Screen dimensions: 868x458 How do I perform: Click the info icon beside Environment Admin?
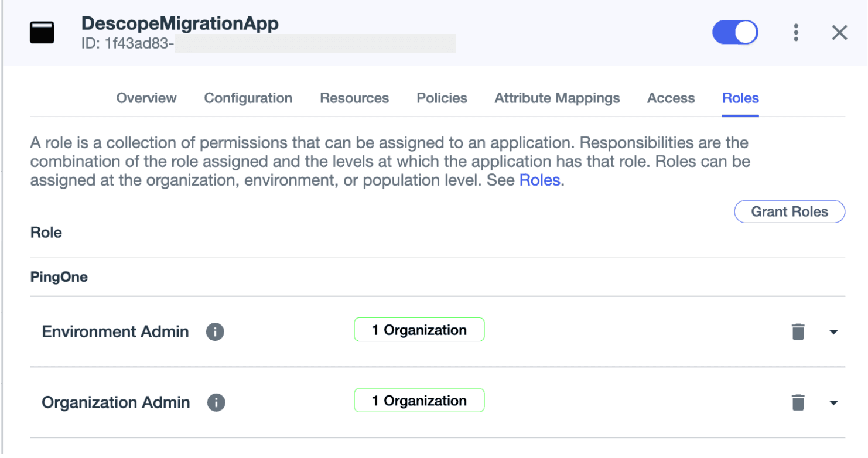215,331
